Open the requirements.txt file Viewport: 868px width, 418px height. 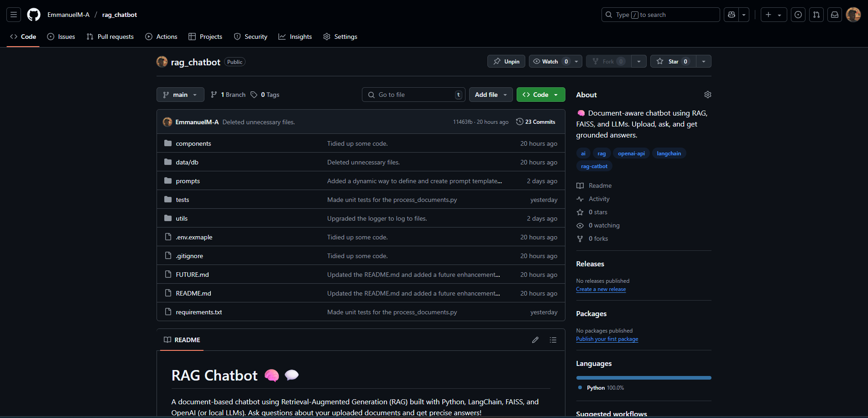pos(199,312)
